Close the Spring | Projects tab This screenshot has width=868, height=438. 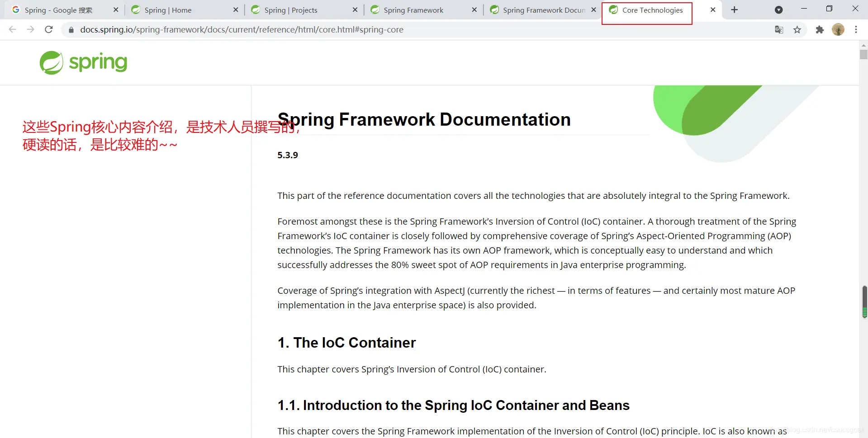(x=355, y=10)
